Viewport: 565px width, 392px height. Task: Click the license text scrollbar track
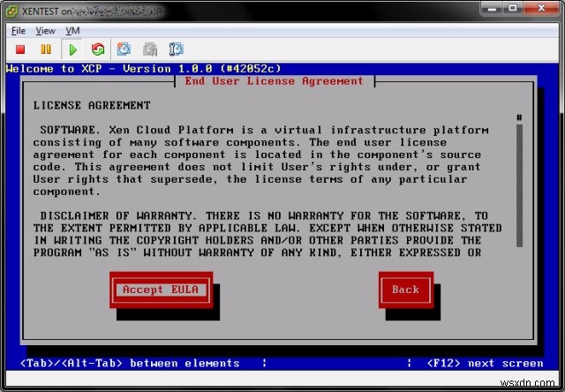coord(519,185)
